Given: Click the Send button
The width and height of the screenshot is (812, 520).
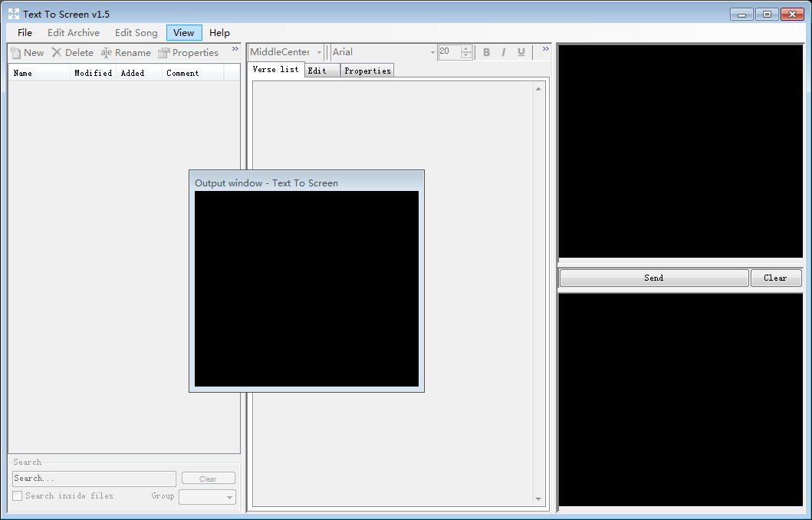Looking at the screenshot, I should [654, 278].
